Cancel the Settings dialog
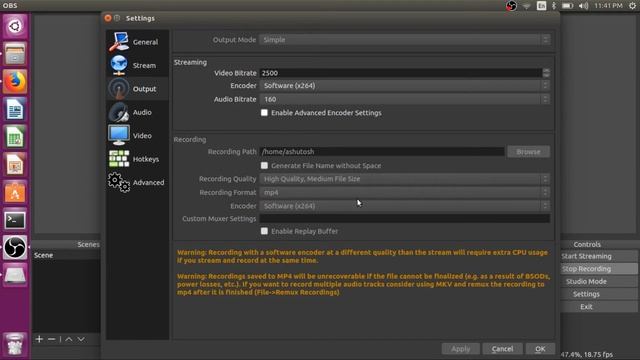This screenshot has height=360, width=640. [x=502, y=349]
